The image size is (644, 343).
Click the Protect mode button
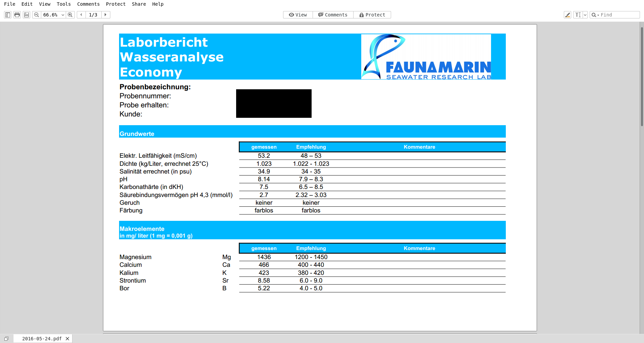372,15
